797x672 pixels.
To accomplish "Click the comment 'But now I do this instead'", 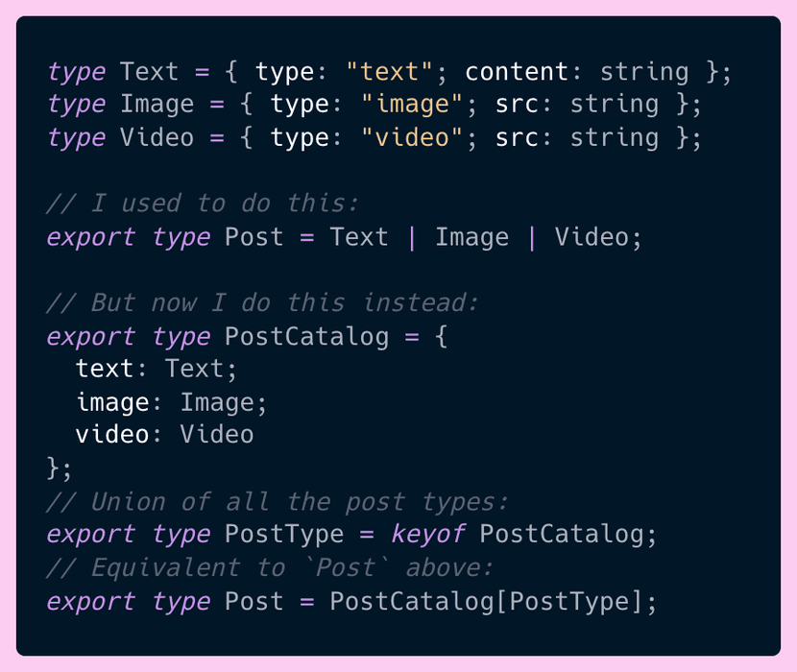I will (x=262, y=303).
